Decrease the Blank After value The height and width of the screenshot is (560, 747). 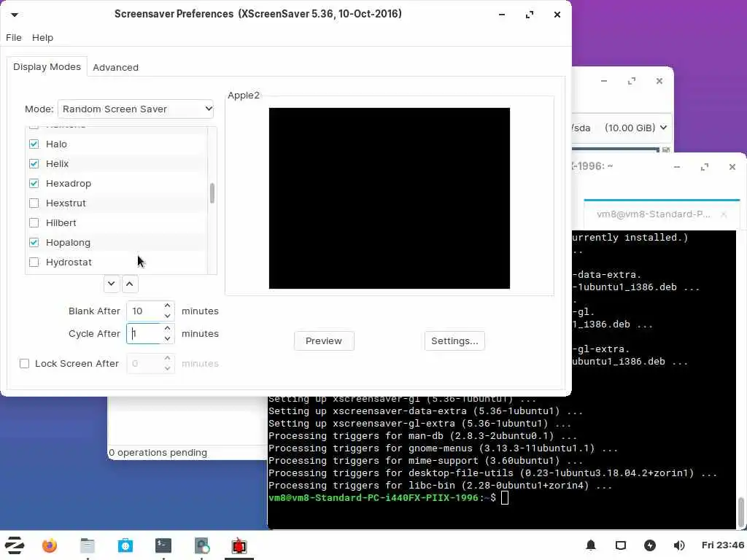point(167,316)
